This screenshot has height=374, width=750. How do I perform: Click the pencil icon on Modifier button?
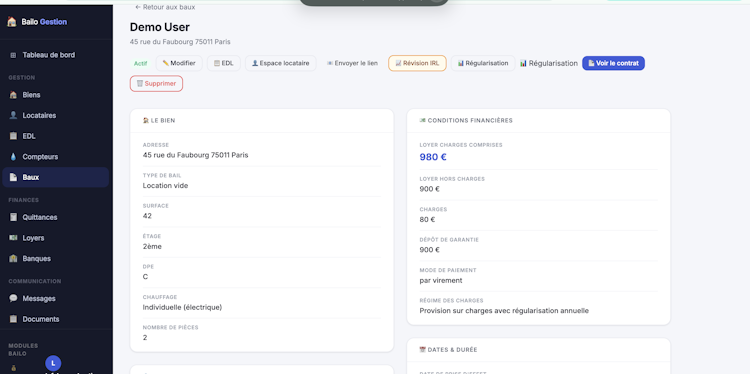click(x=165, y=63)
